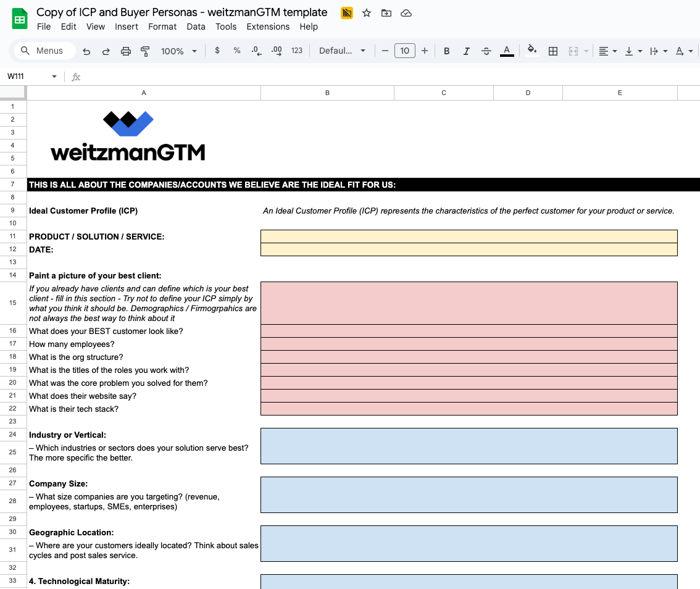Toggle strikethrough formatting
The width and height of the screenshot is (700, 589).
pos(486,51)
